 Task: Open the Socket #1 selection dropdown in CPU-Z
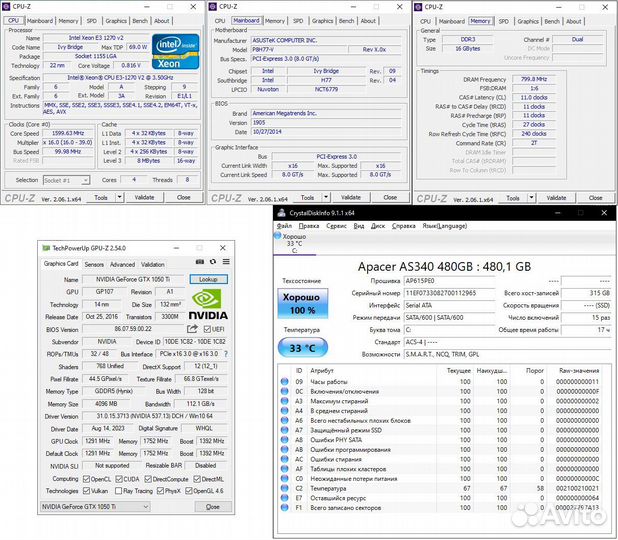[x=66, y=180]
